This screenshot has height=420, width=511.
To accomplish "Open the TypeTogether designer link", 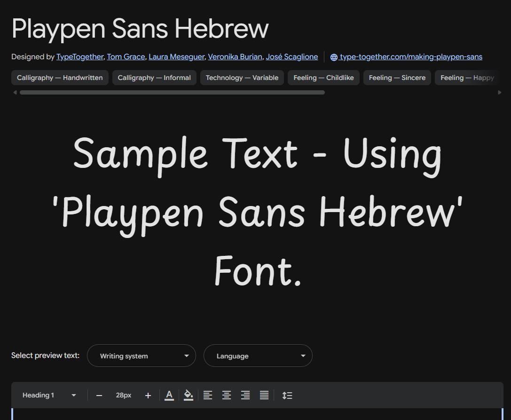I will 80,57.
